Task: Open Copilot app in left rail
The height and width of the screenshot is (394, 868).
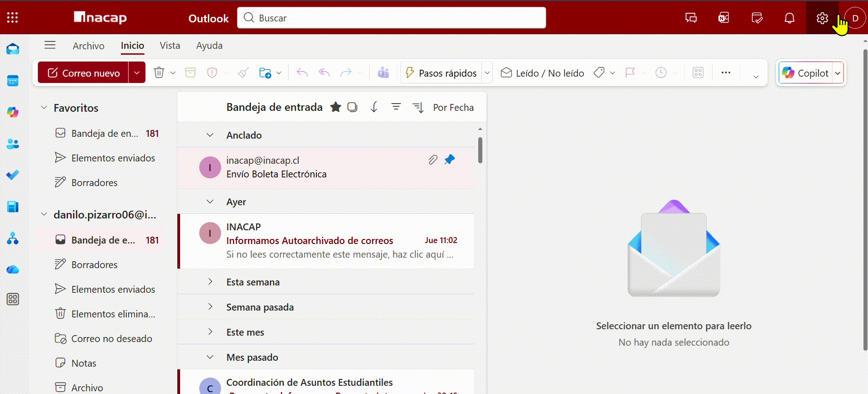Action: (13, 112)
